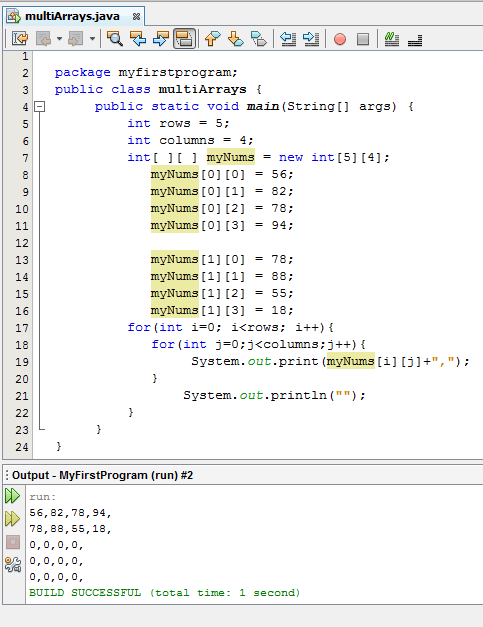
Task: Click the Shift Line Left icon
Action: pyautogui.click(x=288, y=39)
